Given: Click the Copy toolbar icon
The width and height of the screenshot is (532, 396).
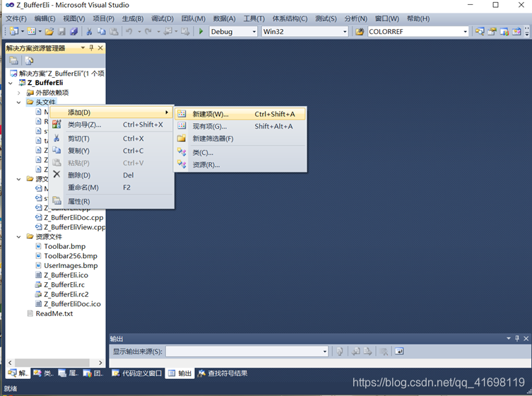Looking at the screenshot, I should point(102,32).
